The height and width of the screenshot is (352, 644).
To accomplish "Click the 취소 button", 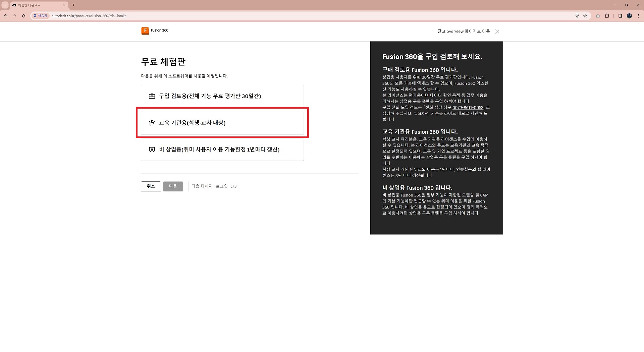I will click(x=151, y=186).
